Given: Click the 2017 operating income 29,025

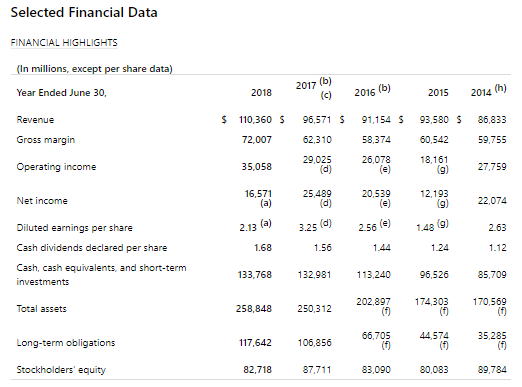Looking at the screenshot, I should click(x=317, y=160).
